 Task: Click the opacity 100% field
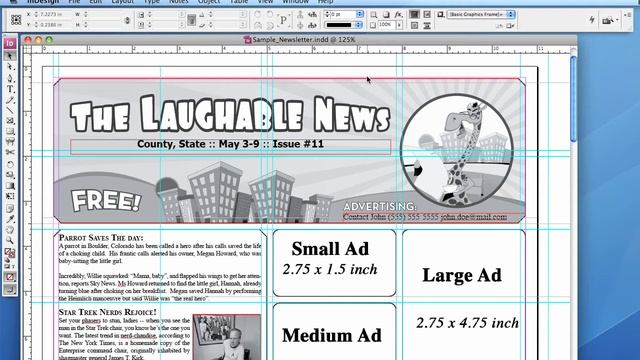(x=387, y=25)
